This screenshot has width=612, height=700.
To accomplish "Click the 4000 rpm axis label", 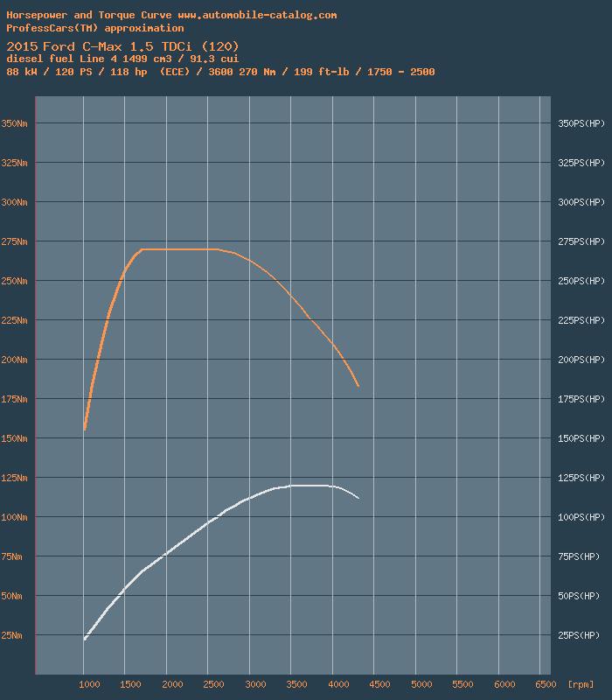I will point(338,684).
